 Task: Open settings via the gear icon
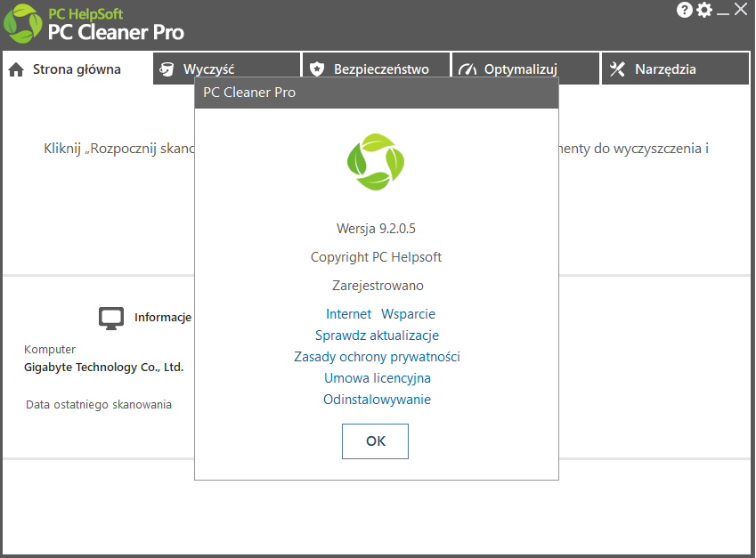pyautogui.click(x=704, y=10)
